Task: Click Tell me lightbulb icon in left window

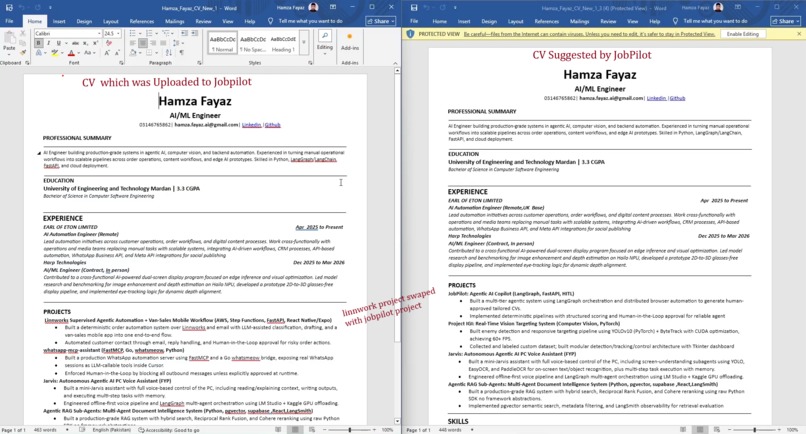Action: point(270,21)
